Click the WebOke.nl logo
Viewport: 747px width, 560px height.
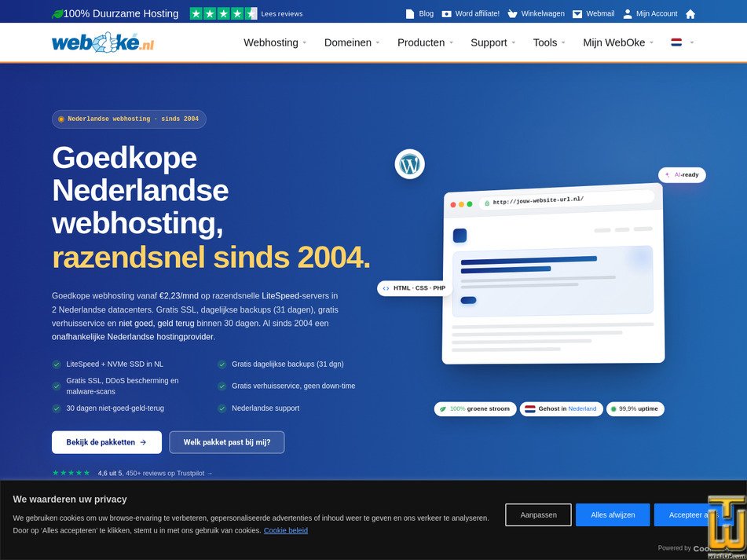coord(103,42)
